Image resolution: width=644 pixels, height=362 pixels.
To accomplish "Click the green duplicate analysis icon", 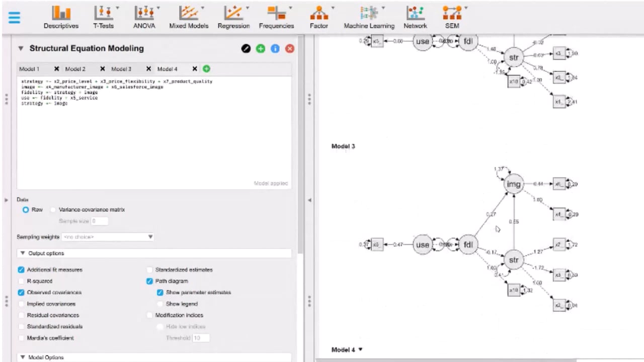I will pyautogui.click(x=260, y=49).
